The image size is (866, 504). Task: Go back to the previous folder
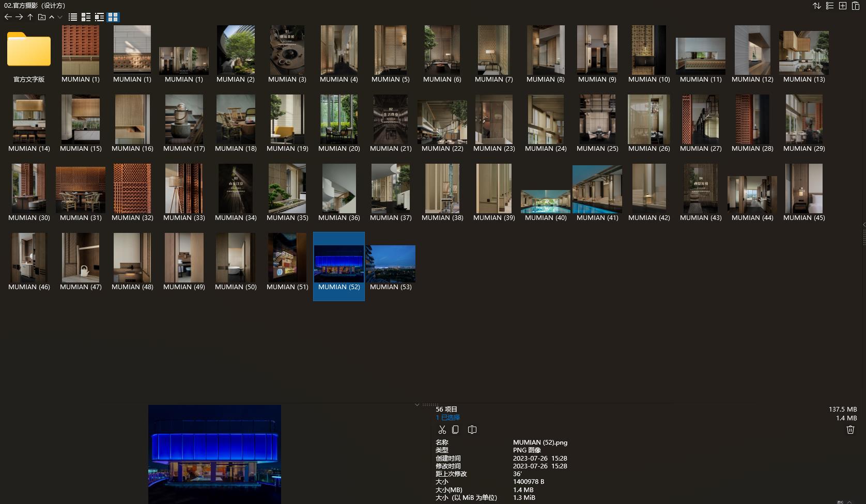(8, 17)
